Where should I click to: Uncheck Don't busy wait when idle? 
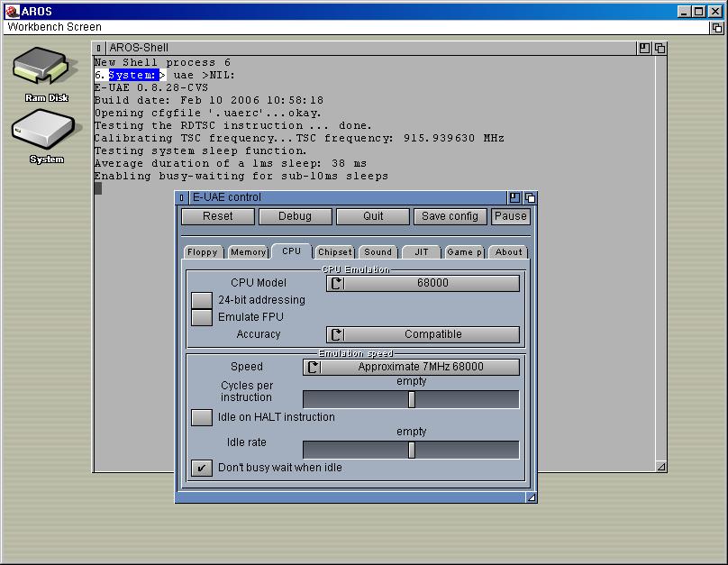click(202, 468)
